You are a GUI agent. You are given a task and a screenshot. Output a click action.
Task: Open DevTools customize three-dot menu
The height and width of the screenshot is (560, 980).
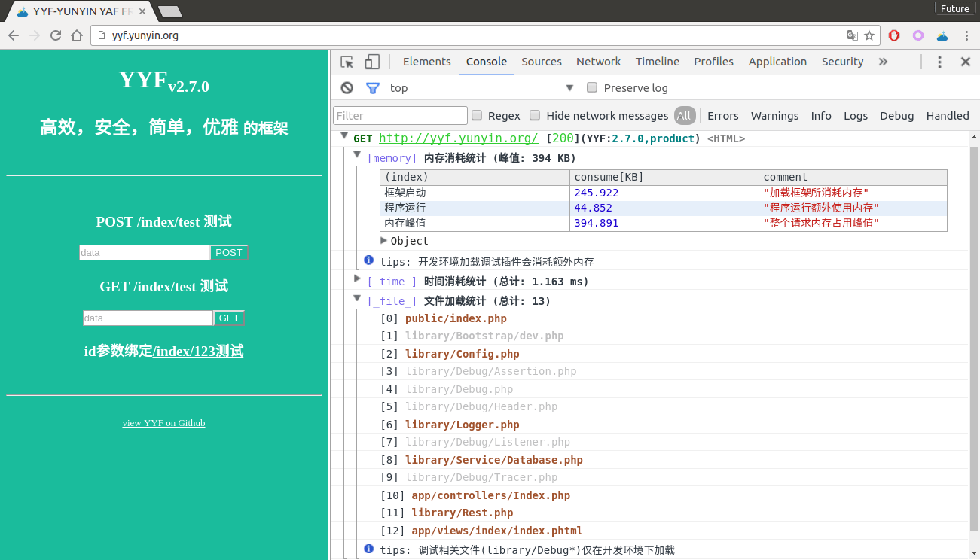pyautogui.click(x=939, y=62)
